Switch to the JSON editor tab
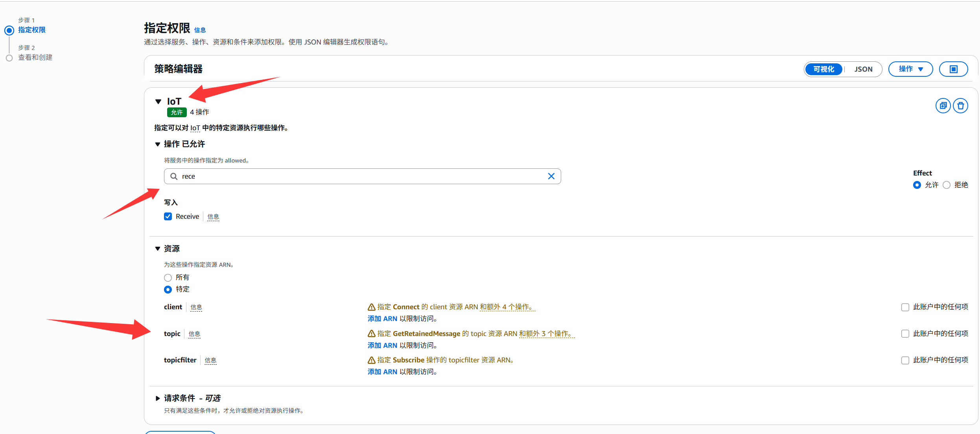980x434 pixels. [863, 69]
